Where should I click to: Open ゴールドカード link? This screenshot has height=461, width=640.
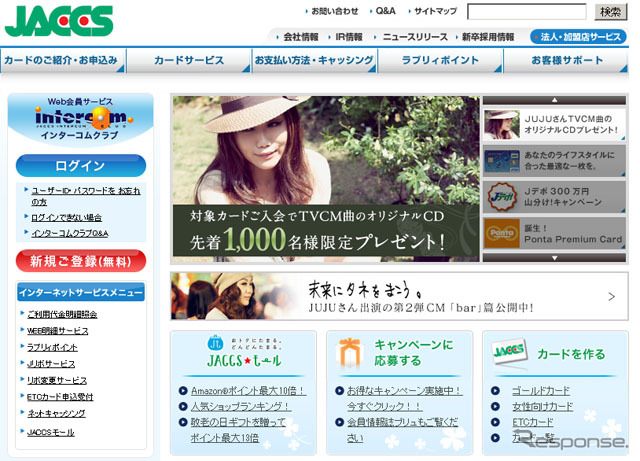[541, 391]
